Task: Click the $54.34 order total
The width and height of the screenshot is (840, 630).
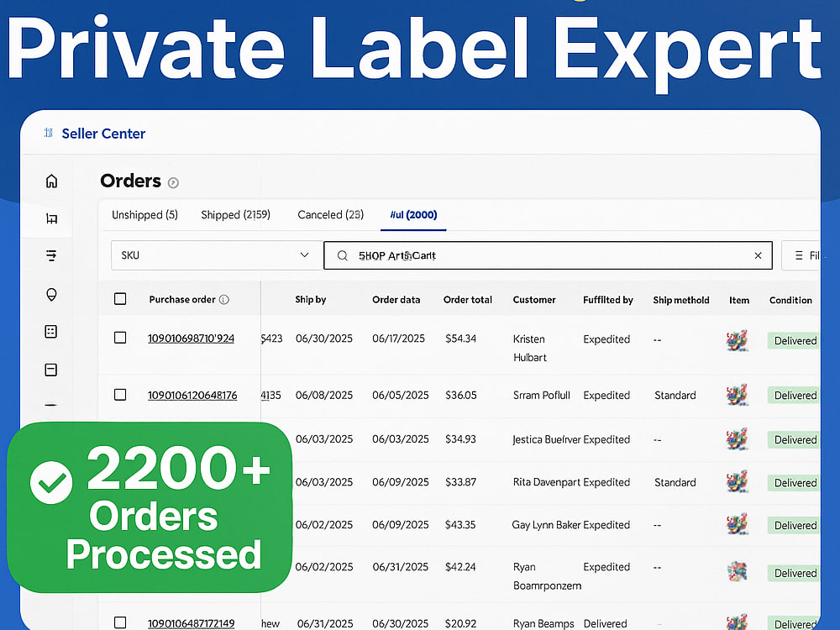Action: pyautogui.click(x=460, y=339)
